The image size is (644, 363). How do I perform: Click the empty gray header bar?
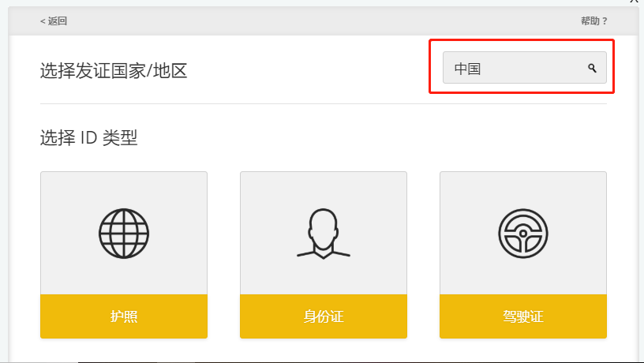(316, 21)
